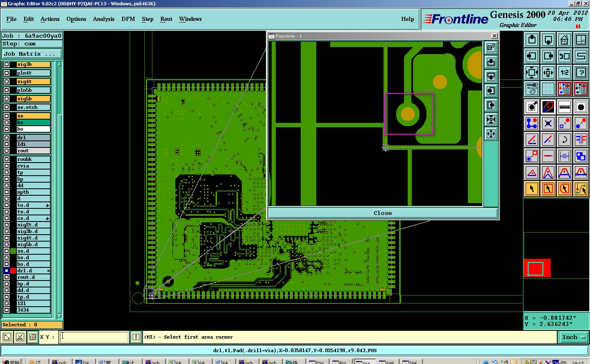The image size is (590, 364).
Task: Open the DFM menu
Action: tap(128, 19)
